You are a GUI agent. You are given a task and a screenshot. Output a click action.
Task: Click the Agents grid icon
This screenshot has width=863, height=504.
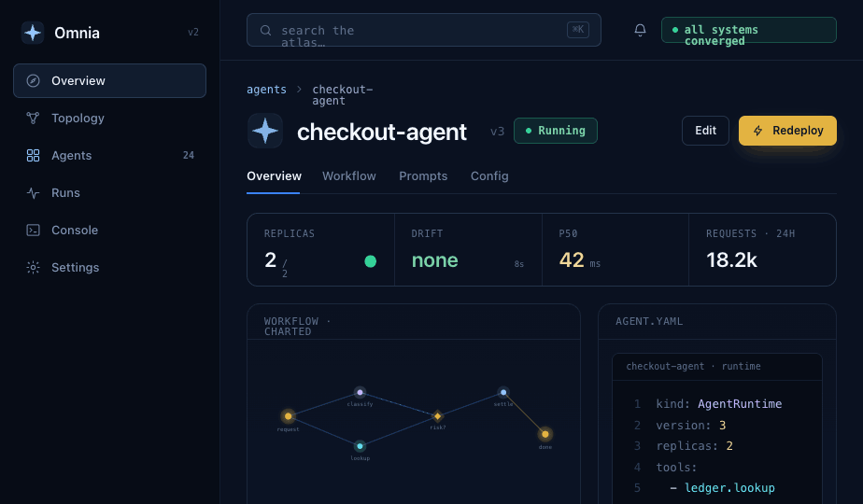[x=33, y=156]
